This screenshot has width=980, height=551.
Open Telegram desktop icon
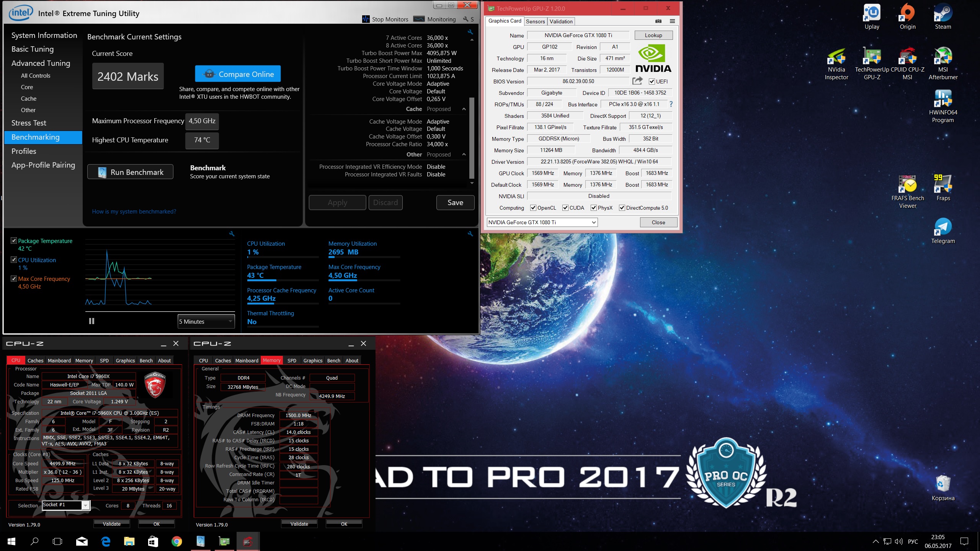[x=943, y=231]
